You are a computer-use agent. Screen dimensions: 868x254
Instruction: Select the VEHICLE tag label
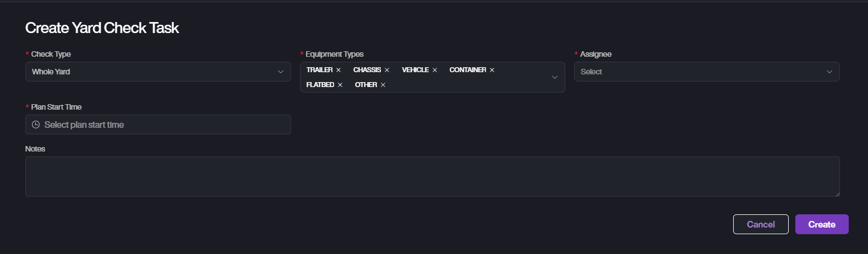pyautogui.click(x=415, y=70)
